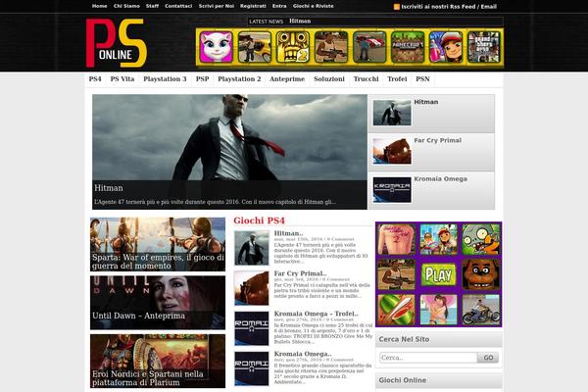The width and height of the screenshot is (588, 392).
Task: Open the Until Dawn – Anteprima article
Action: [x=158, y=303]
